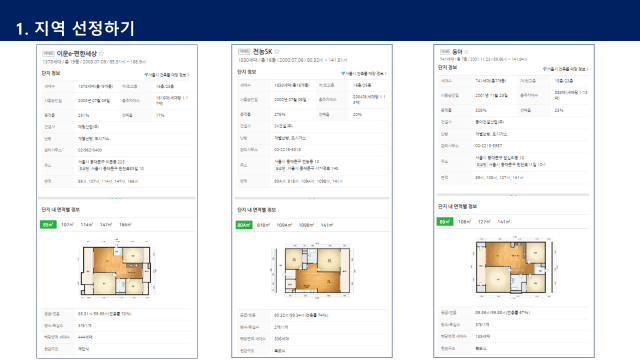Select the 109A㎡ tab in 전농SK card
Image resolution: width=640 pixels, height=360 pixels.
point(284,225)
